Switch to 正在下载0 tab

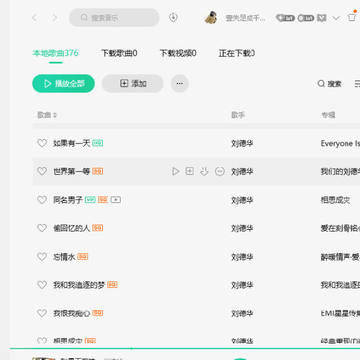point(237,53)
